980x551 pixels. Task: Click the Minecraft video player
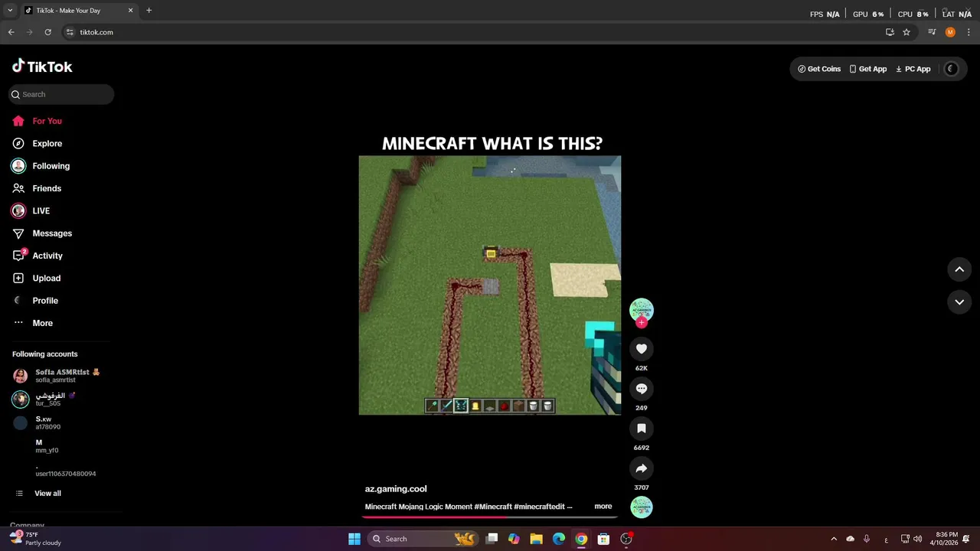click(490, 285)
